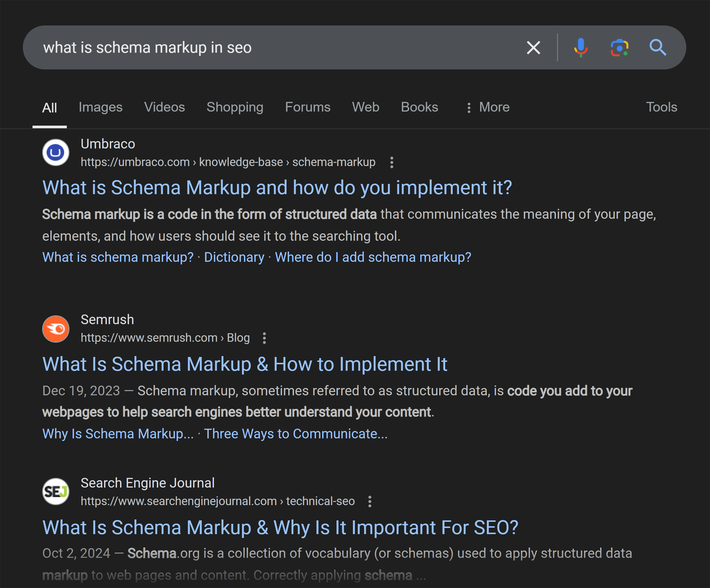
Task: Switch to the Web tab
Action: click(366, 107)
